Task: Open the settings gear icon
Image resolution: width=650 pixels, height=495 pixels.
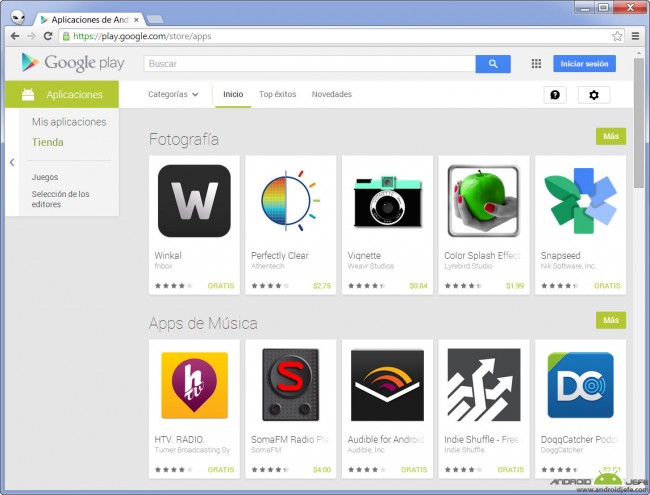Action: coord(594,95)
